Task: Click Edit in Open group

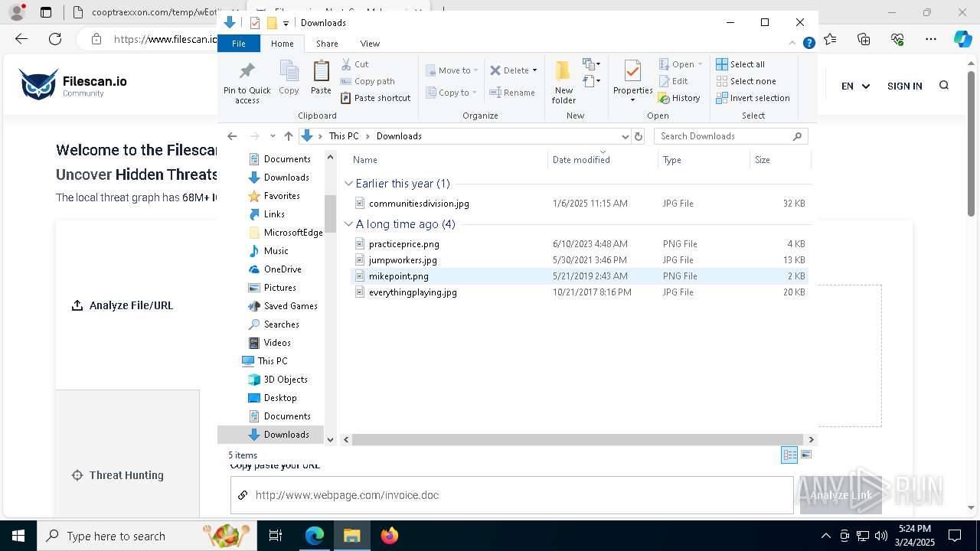Action: tap(673, 81)
